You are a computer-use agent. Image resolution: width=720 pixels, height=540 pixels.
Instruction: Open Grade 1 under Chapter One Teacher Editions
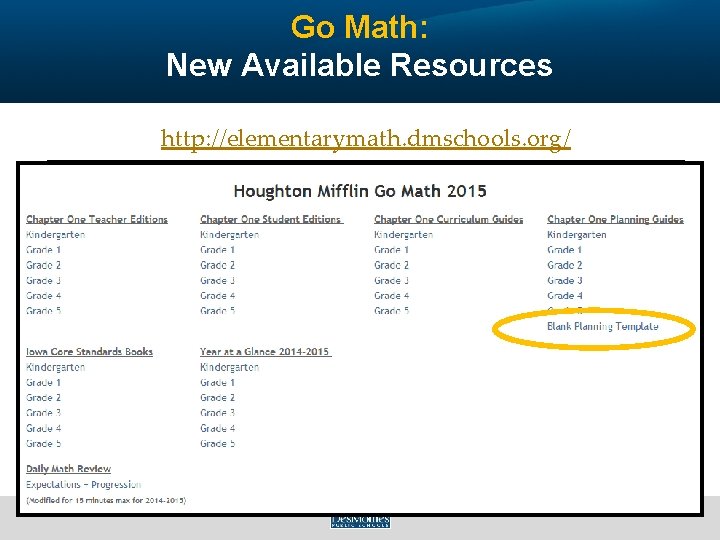tap(44, 250)
